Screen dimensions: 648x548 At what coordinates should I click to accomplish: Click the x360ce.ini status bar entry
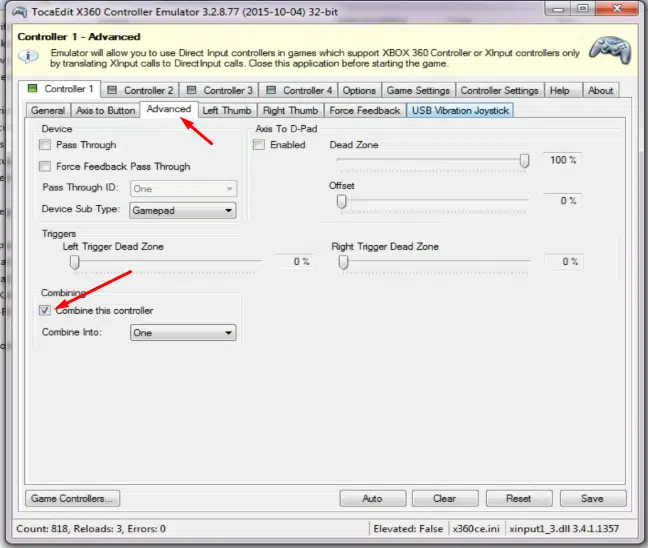click(476, 529)
